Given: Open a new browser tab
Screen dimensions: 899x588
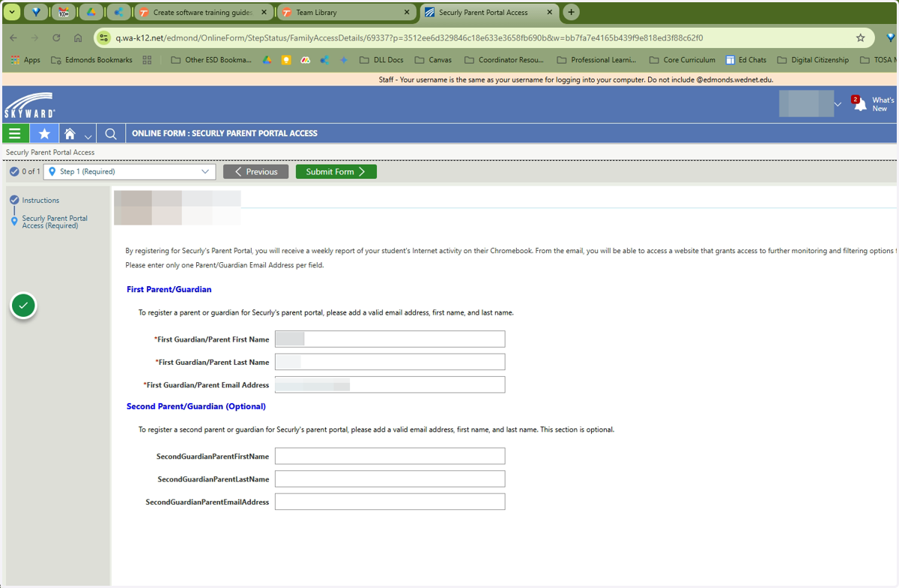Looking at the screenshot, I should tap(571, 12).
